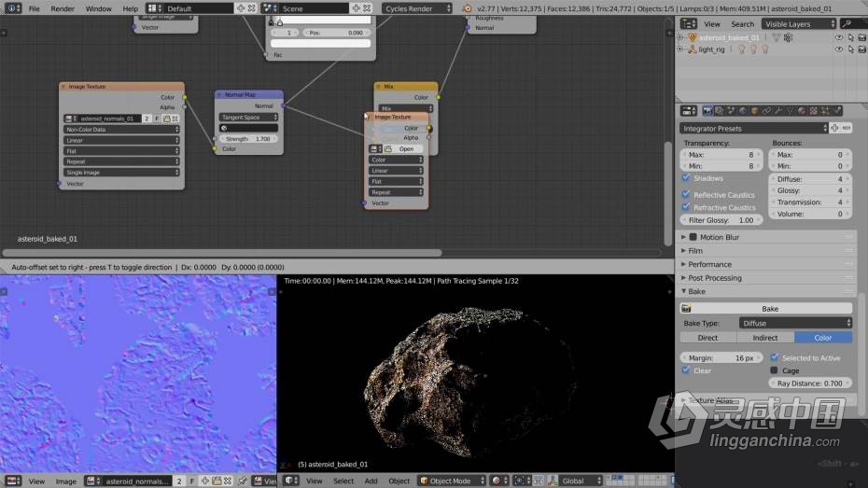Open the Visible Layers outliner dropdown

tap(799, 23)
